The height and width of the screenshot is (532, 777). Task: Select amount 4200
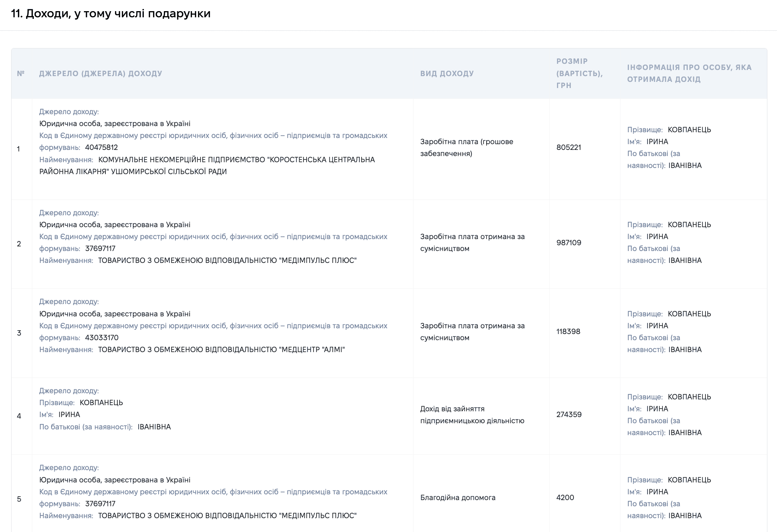point(565,498)
